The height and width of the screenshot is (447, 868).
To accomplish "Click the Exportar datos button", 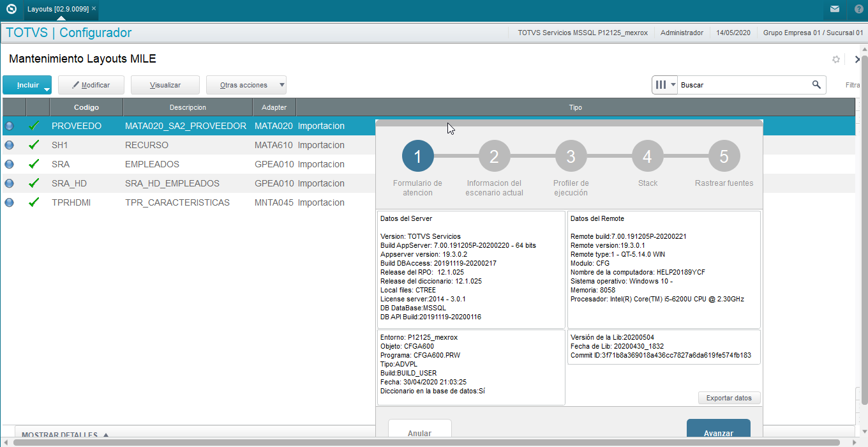I will (x=729, y=398).
